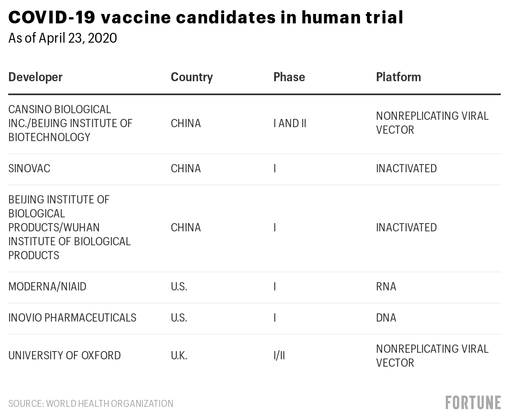Click the "I/II" phase cell for Oxford
The image size is (509, 420).
(x=279, y=355)
